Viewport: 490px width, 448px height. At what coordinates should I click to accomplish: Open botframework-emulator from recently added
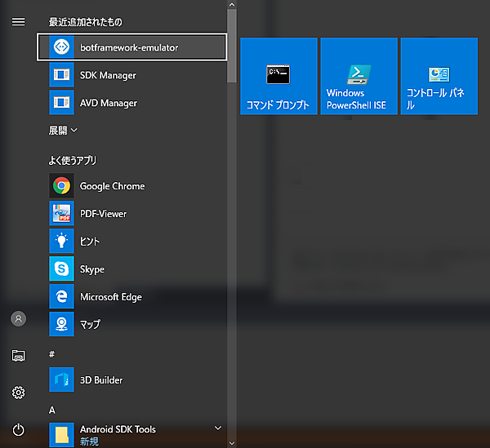point(131,47)
